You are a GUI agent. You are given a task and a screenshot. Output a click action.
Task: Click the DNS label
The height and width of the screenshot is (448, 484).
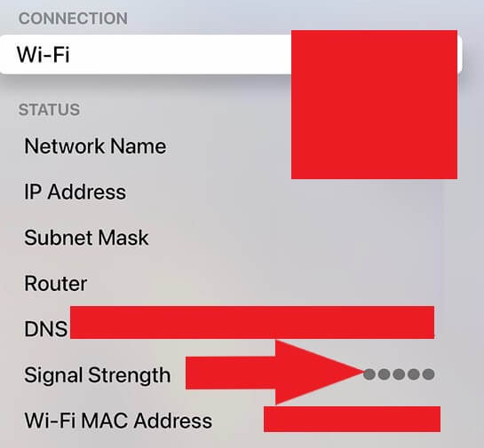click(x=45, y=328)
